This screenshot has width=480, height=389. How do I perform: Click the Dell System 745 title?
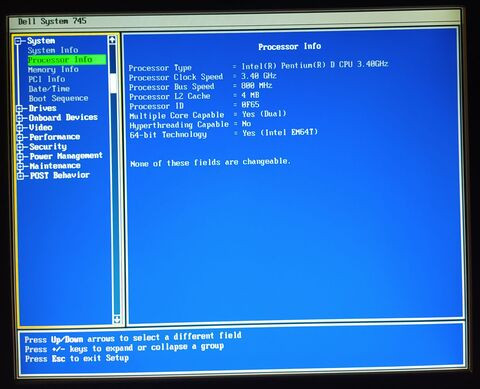point(52,21)
